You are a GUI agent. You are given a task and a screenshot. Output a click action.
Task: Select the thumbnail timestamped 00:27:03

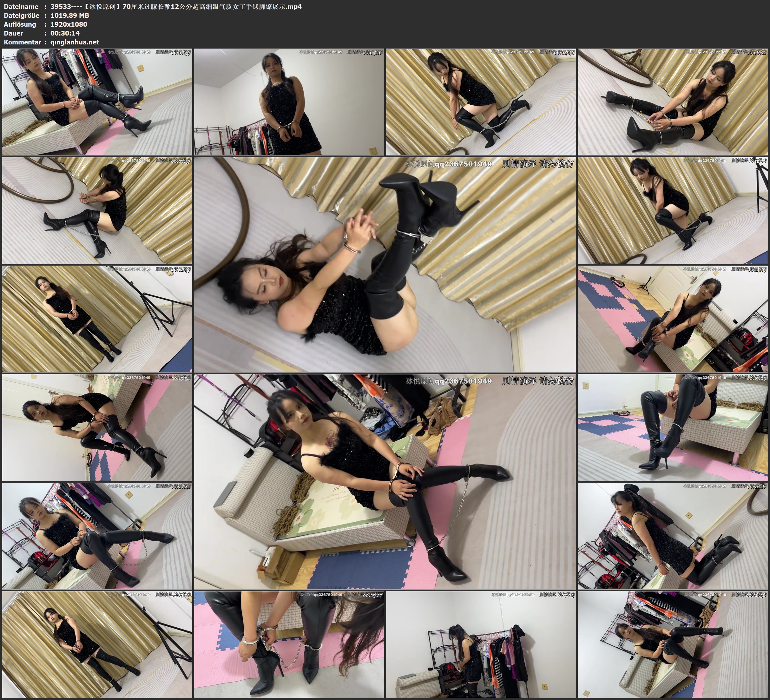(480, 644)
